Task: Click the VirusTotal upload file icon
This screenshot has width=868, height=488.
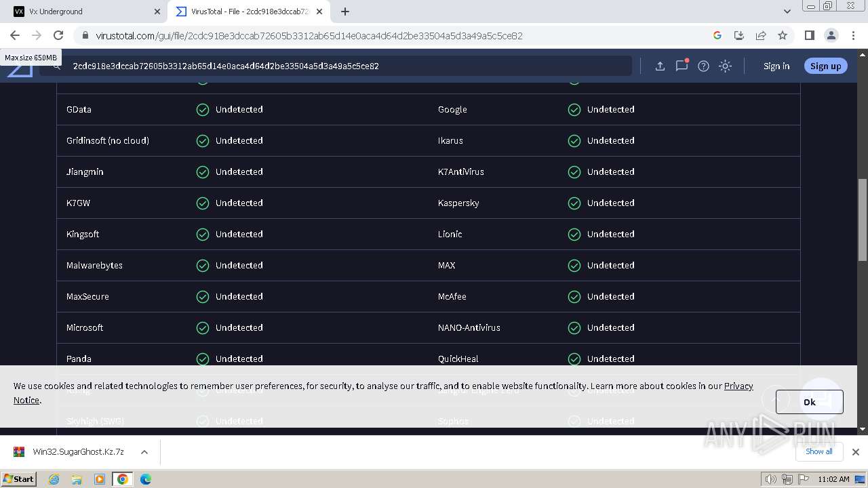Action: [x=660, y=66]
